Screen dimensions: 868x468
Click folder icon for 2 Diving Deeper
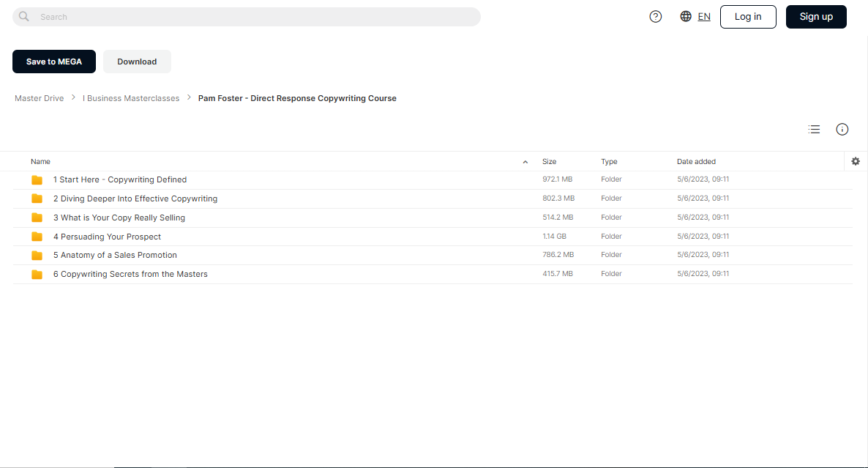(37, 198)
